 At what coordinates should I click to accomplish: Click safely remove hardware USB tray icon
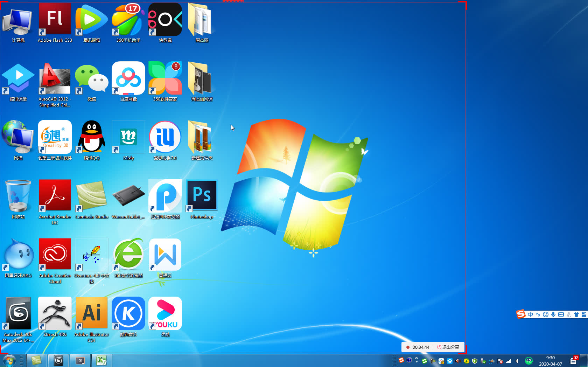point(483,361)
